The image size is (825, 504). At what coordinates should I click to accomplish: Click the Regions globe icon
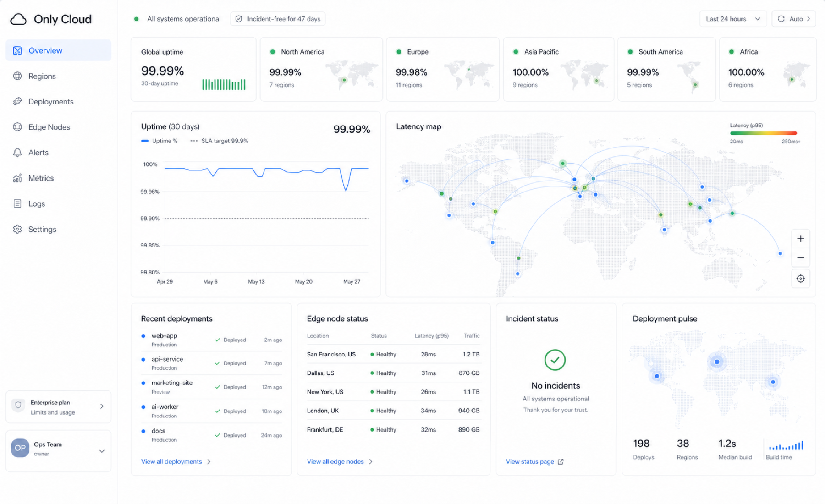click(17, 76)
